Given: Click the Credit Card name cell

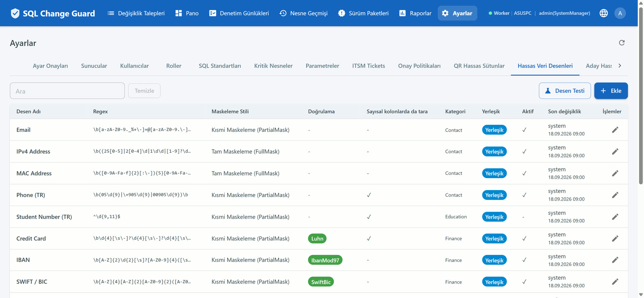Looking at the screenshot, I should point(31,238).
